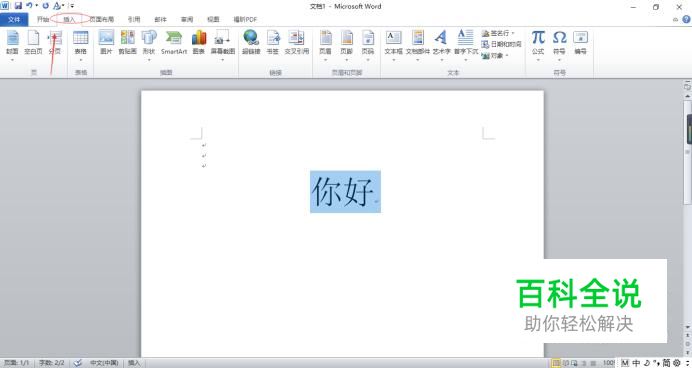This screenshot has width=692, height=368.
Task: Expand the Screenshot (屏幕截图) dropdown arrow
Action: (x=222, y=60)
